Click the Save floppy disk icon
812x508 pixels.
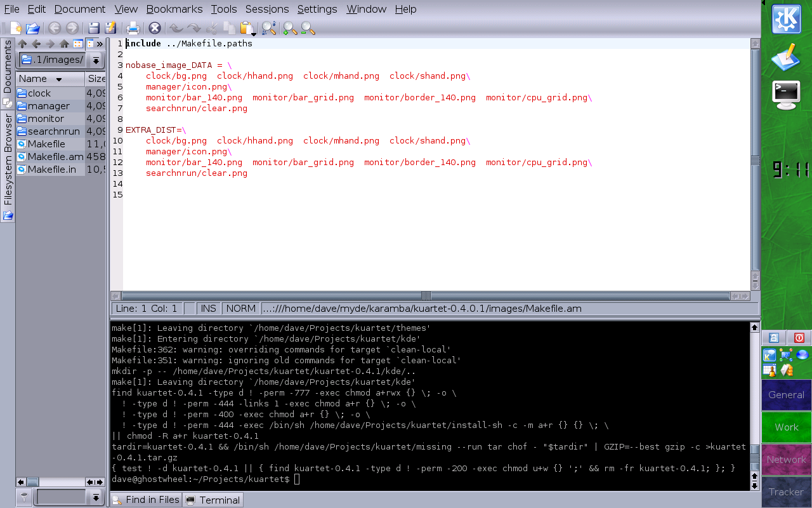(93, 28)
